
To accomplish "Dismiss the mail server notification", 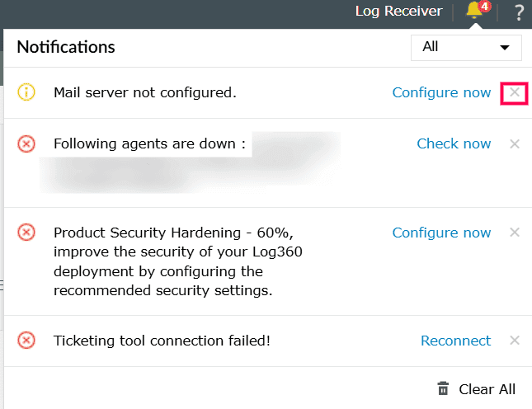I will 515,92.
